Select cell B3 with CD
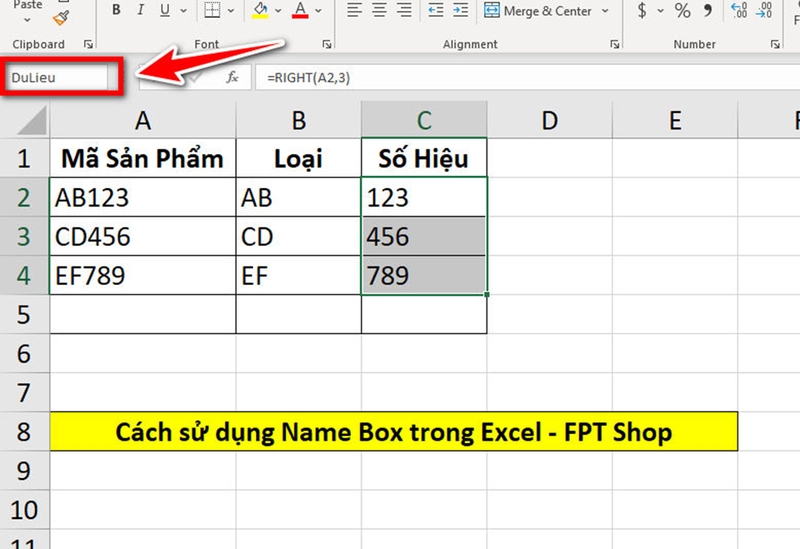Screen dimensions: 800x549 pos(298,236)
